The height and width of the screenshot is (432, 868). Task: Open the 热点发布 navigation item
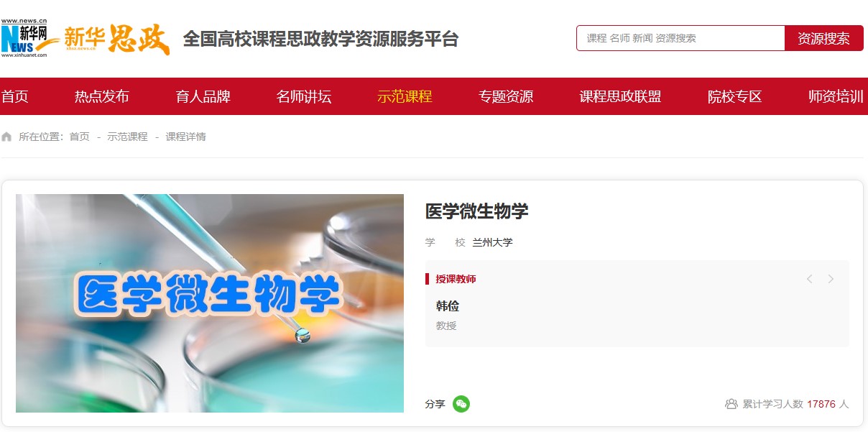tap(102, 96)
